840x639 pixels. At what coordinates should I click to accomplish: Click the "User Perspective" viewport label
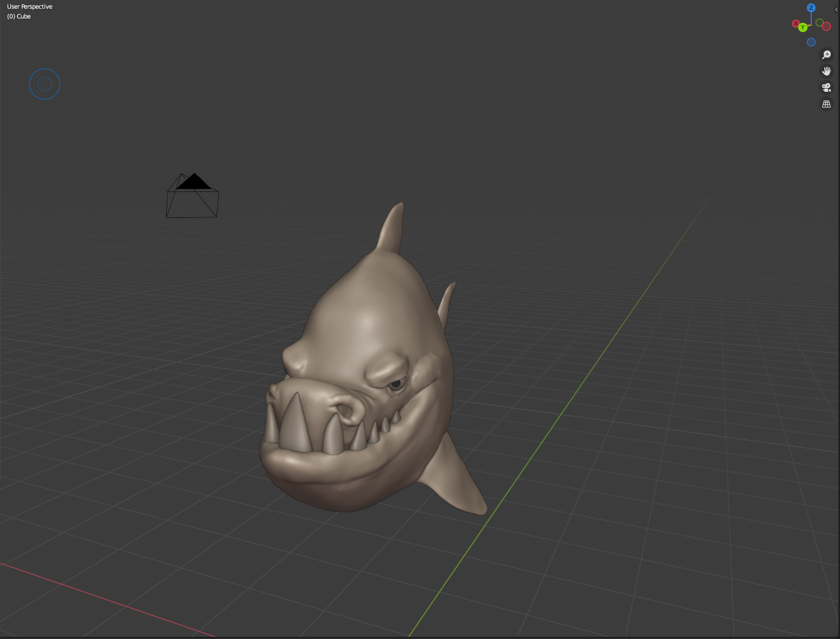pyautogui.click(x=30, y=7)
